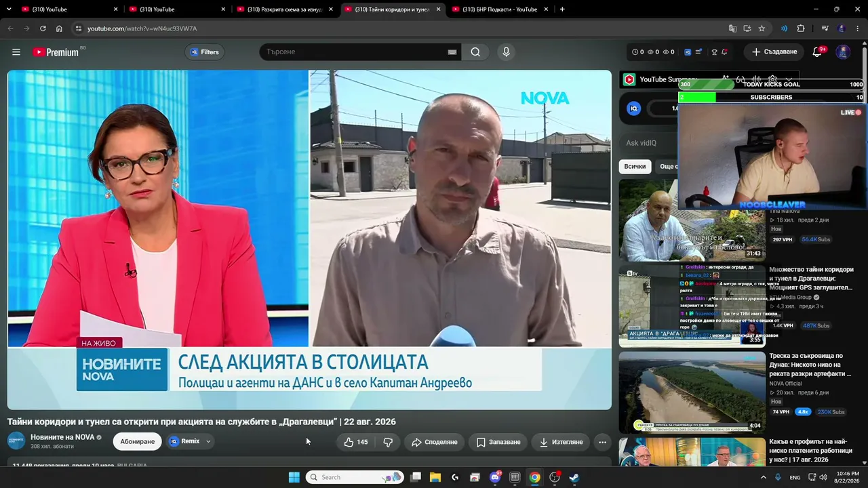The height and width of the screenshot is (488, 868).
Task: Switch to the second (310) YouTube tab
Action: point(178,9)
